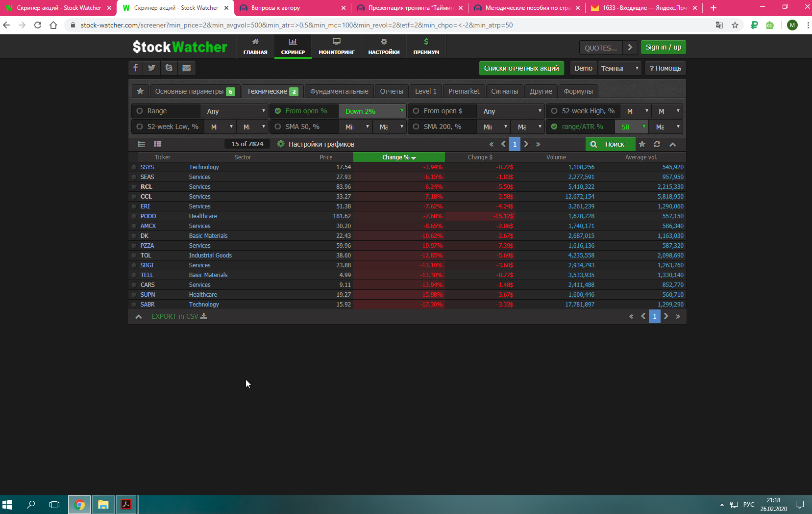Collapse table with bottom-left up chevron
The width and height of the screenshot is (812, 514).
(139, 317)
